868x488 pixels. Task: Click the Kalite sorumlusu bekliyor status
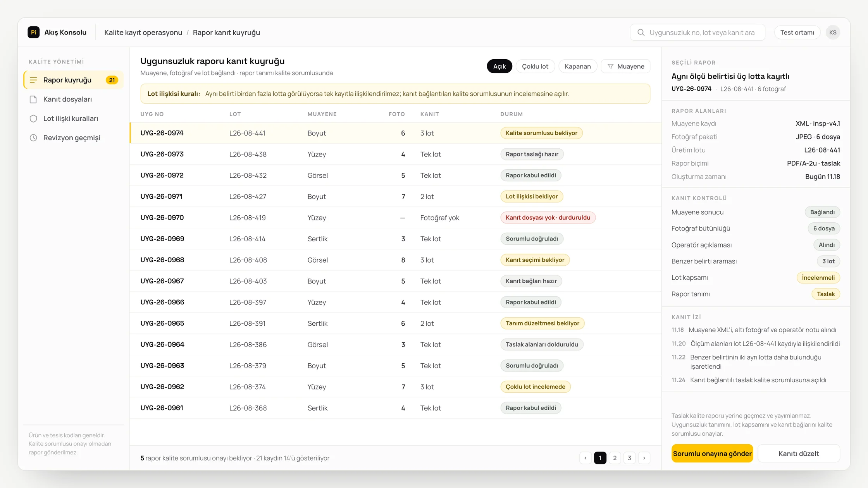[x=541, y=133]
